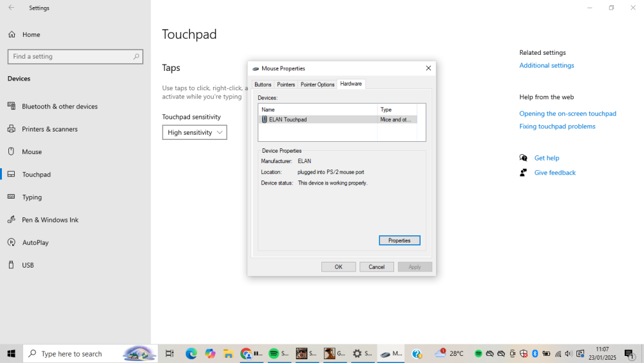Open notification center icon
Viewport: 644px width, 363px height.
tap(630, 353)
